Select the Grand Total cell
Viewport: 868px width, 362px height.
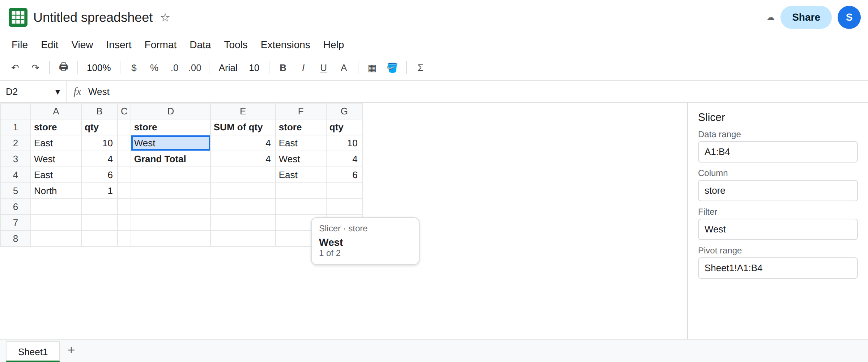tap(171, 159)
